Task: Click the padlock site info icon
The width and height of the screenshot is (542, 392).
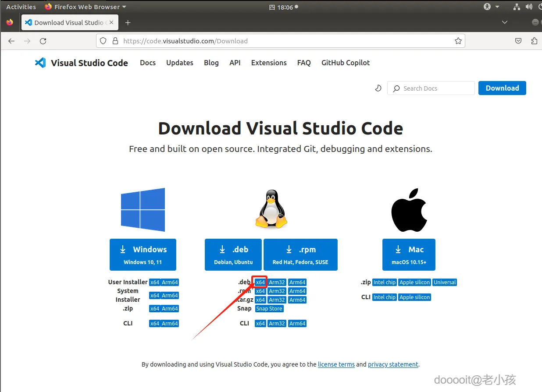Action: pos(115,41)
